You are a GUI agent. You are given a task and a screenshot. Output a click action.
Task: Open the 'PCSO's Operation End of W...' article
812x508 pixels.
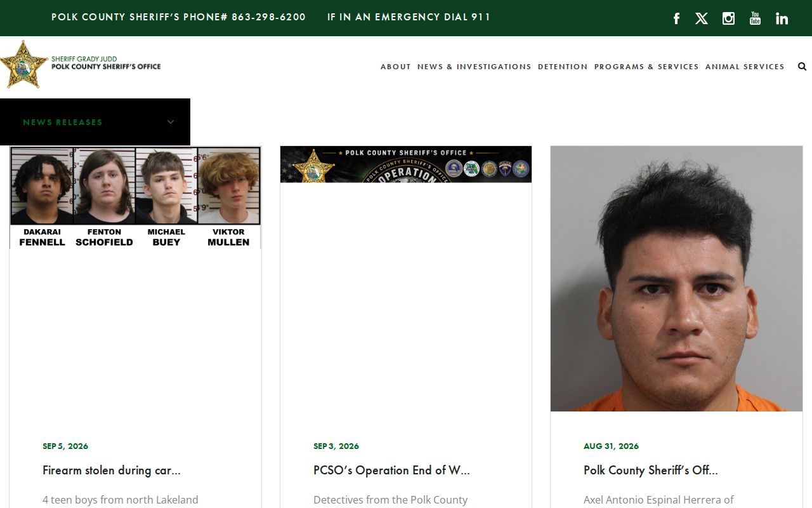pyautogui.click(x=391, y=471)
